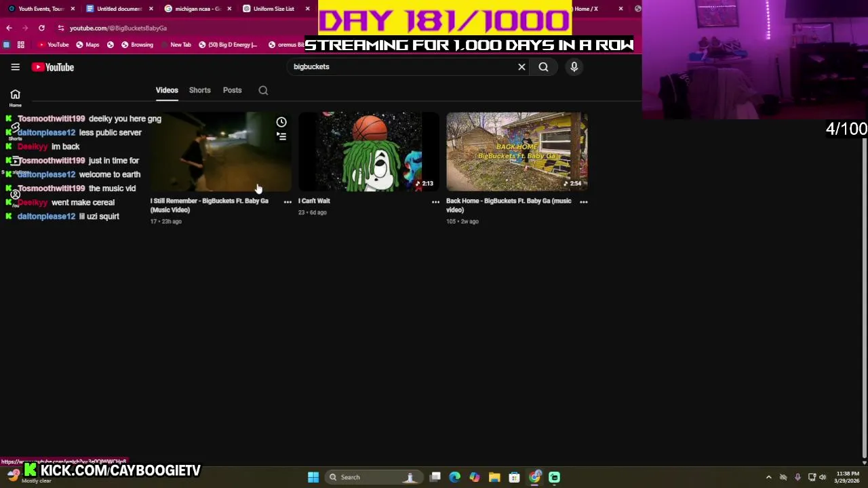Close the michigan ncaa browser tab
868x488 pixels.
click(229, 9)
